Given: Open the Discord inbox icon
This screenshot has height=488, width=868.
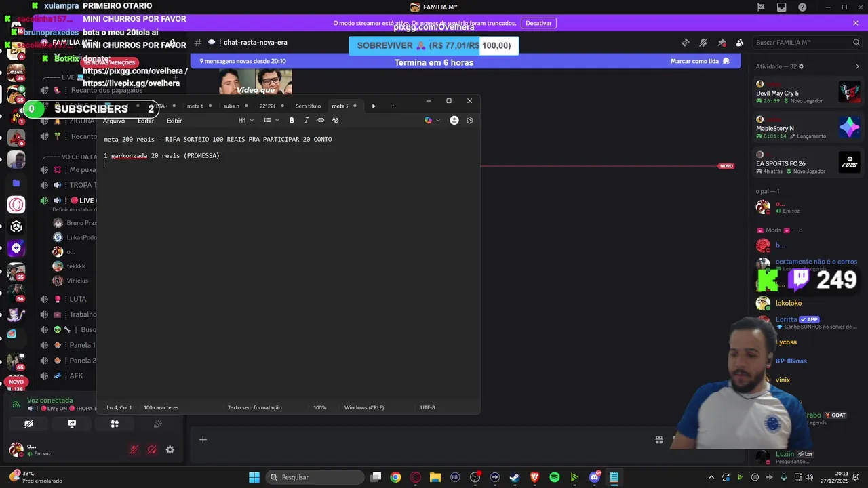Looking at the screenshot, I should [782, 7].
